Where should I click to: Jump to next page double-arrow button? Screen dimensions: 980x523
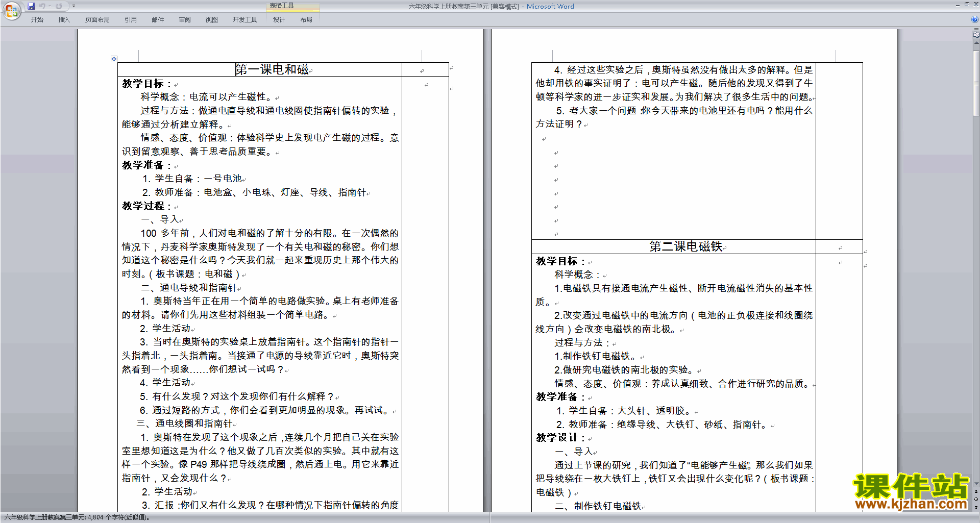[x=976, y=507]
